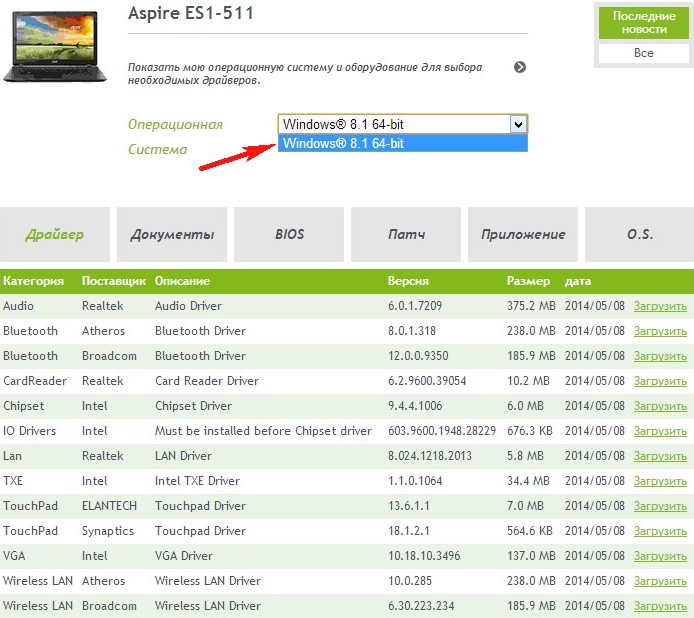The image size is (694, 618).
Task: Select the 375.2 MB size cell
Action: (x=531, y=306)
